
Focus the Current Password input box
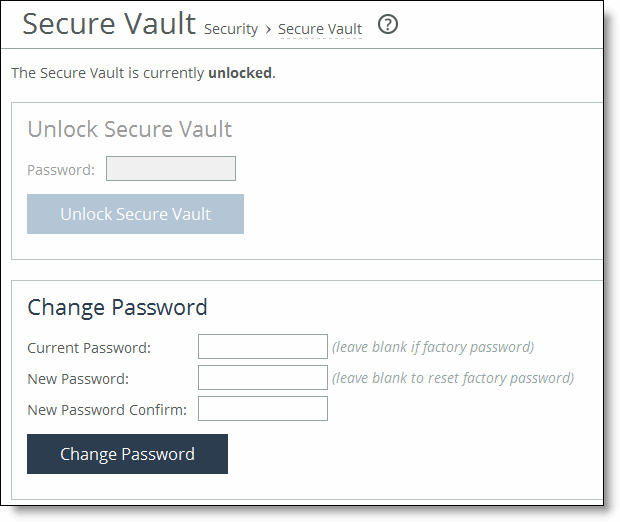click(263, 346)
